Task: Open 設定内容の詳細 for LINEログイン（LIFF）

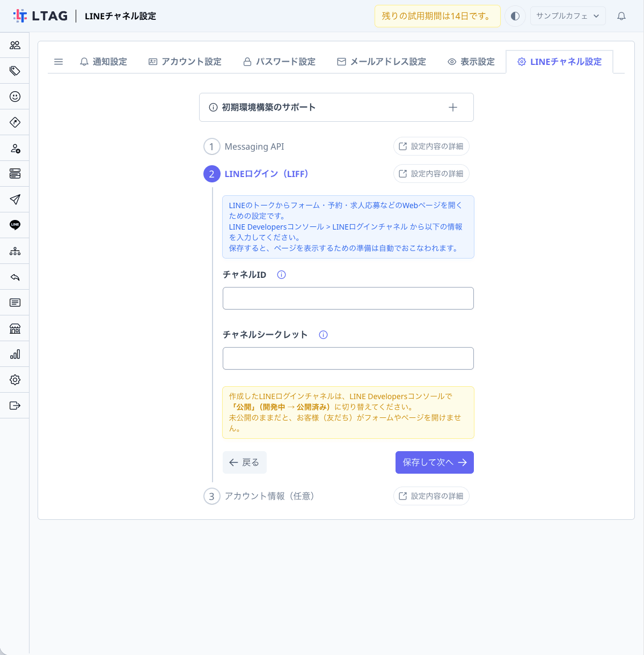Action: point(431,174)
